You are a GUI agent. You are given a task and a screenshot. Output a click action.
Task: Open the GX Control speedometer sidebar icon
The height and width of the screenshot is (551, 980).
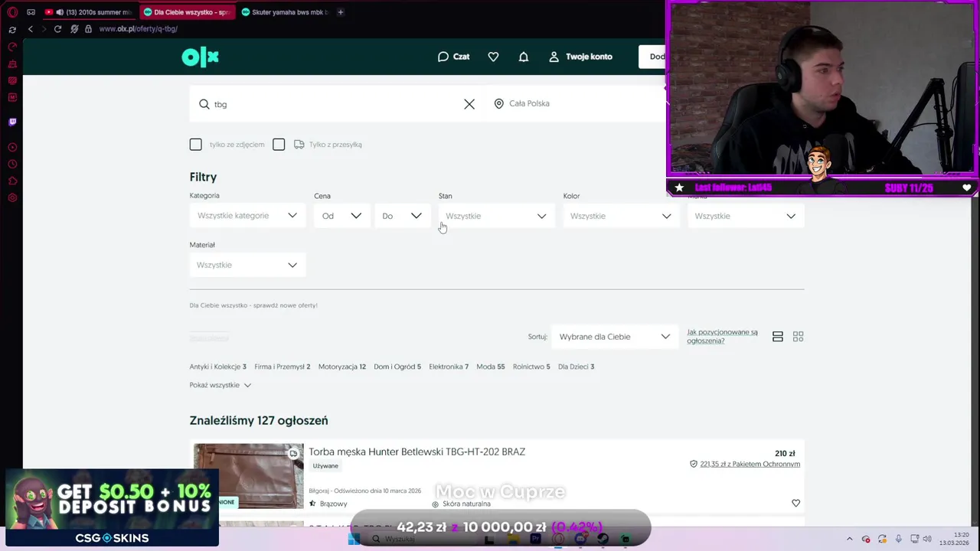point(12,47)
